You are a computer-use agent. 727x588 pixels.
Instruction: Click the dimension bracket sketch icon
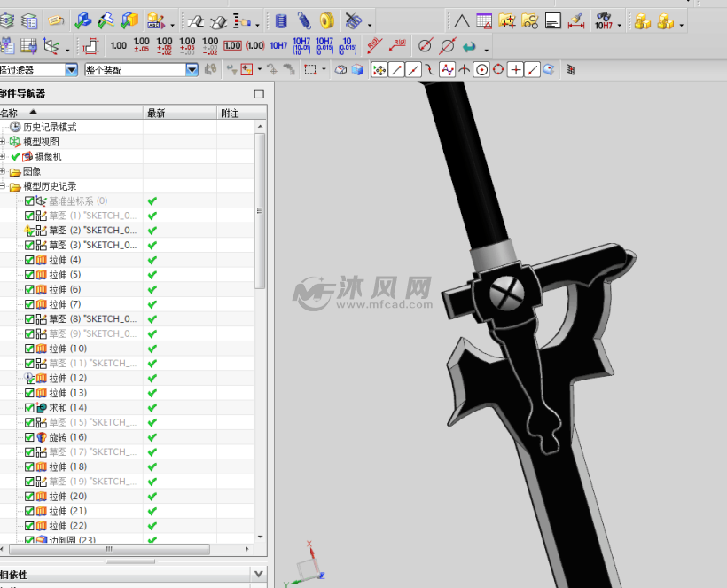coord(90,46)
